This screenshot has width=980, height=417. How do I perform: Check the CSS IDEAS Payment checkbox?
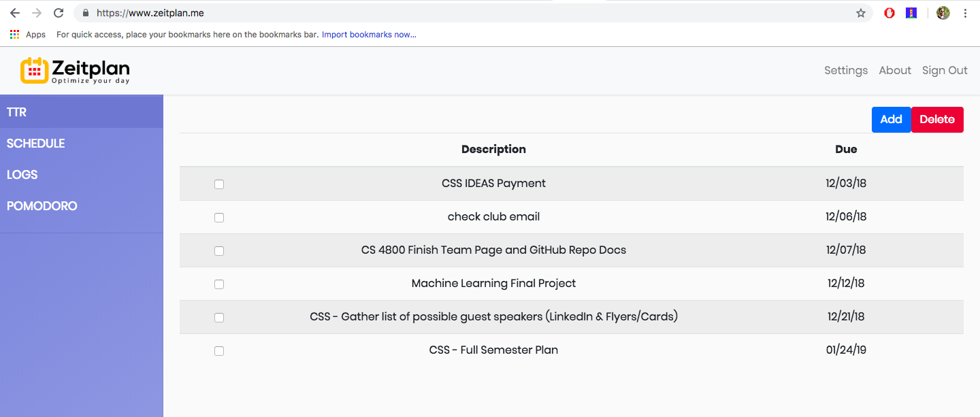point(219,184)
